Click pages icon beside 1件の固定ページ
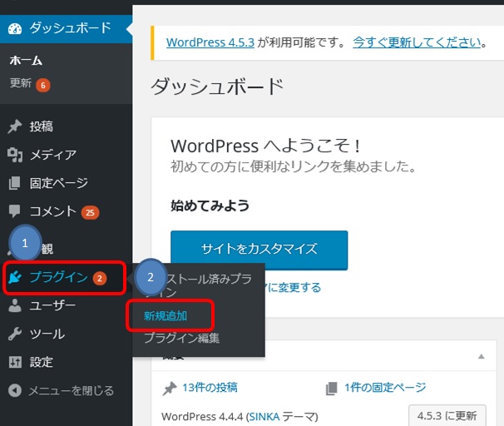The image size is (504, 426). [331, 388]
